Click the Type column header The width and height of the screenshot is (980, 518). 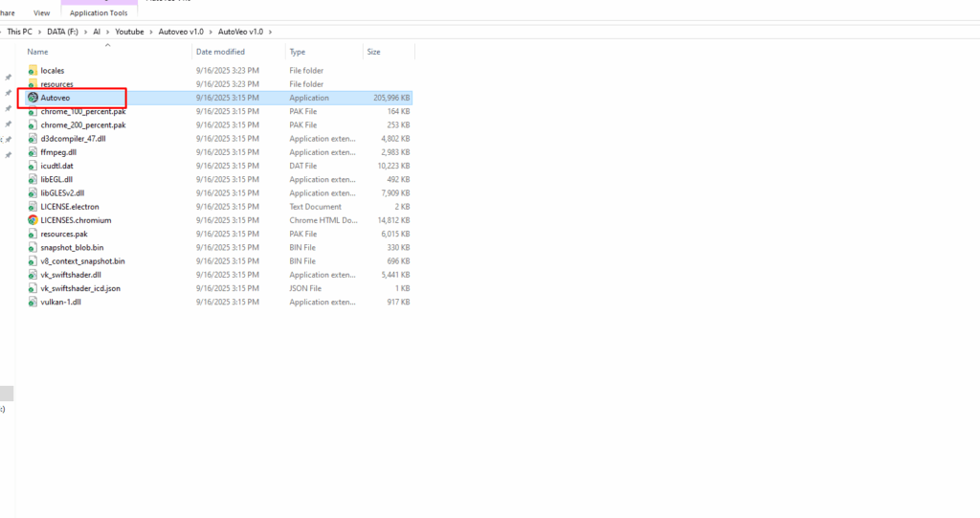[298, 52]
